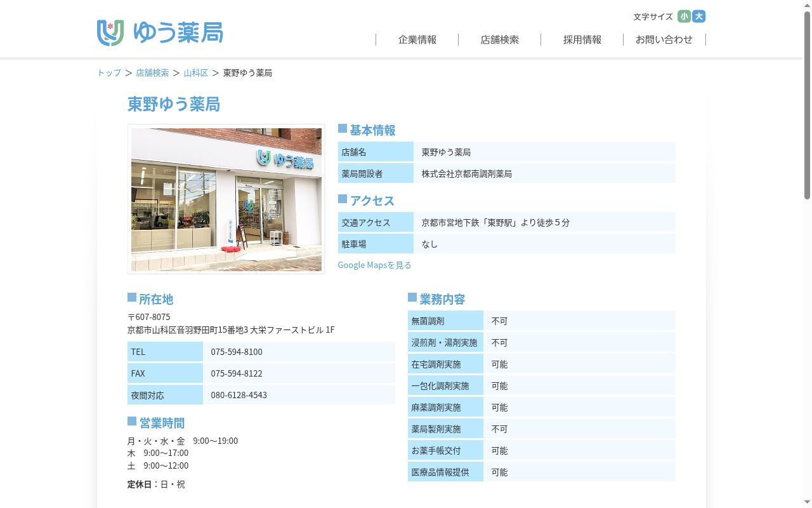Screen dimensions: 812x508
Task: Open the Google Mapsを見る link
Action: click(x=374, y=265)
